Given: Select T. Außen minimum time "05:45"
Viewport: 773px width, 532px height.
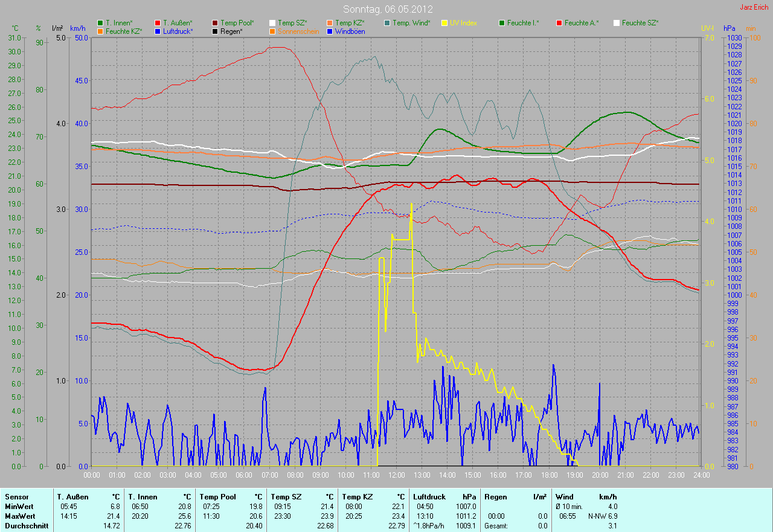Looking at the screenshot, I should 69,507.
